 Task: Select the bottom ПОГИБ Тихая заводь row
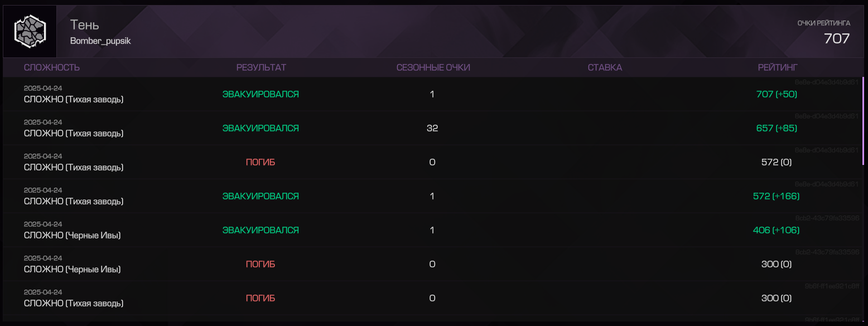point(433,298)
